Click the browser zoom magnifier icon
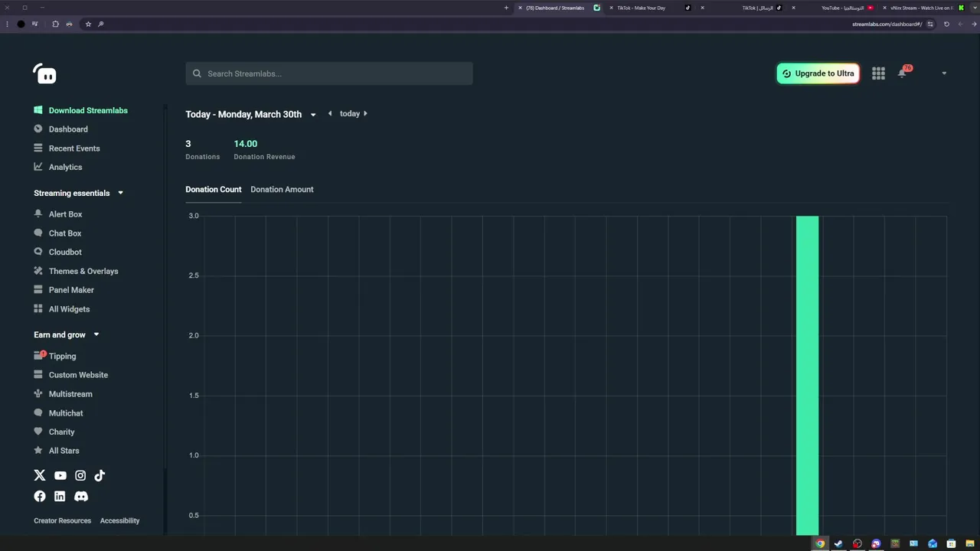 (x=100, y=24)
